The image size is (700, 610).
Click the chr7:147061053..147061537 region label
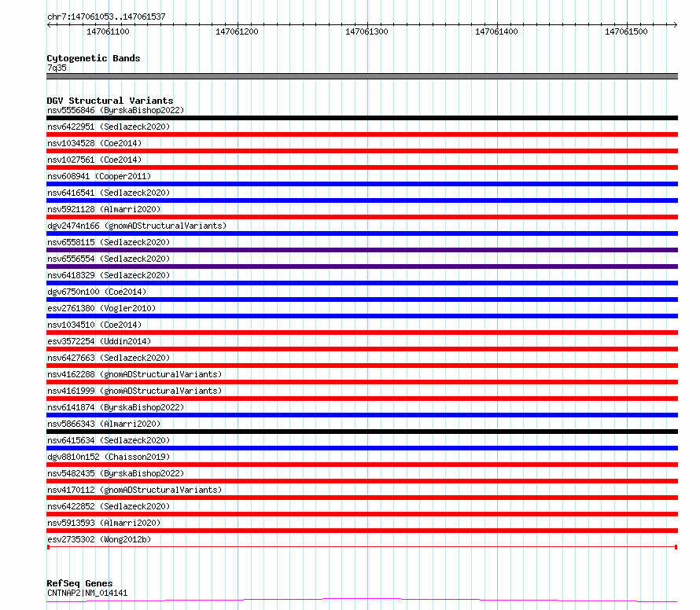point(106,17)
